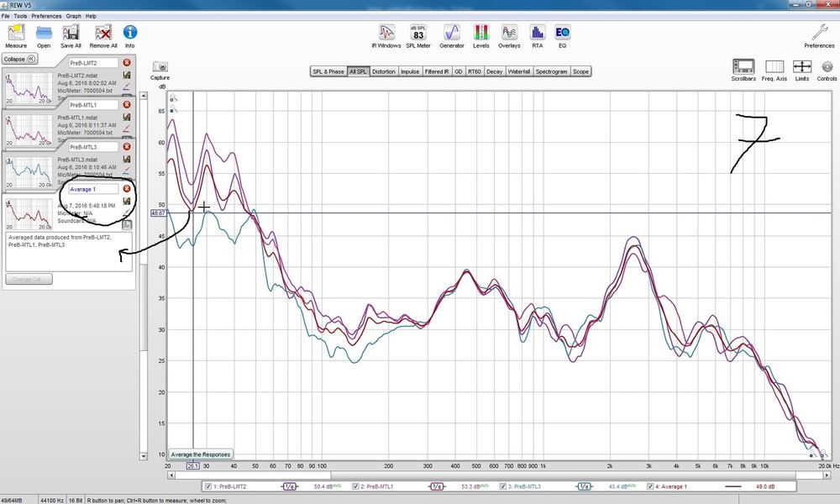Open the RTA analyzer window
Image resolution: width=840 pixels, height=504 pixels.
pos(538,36)
